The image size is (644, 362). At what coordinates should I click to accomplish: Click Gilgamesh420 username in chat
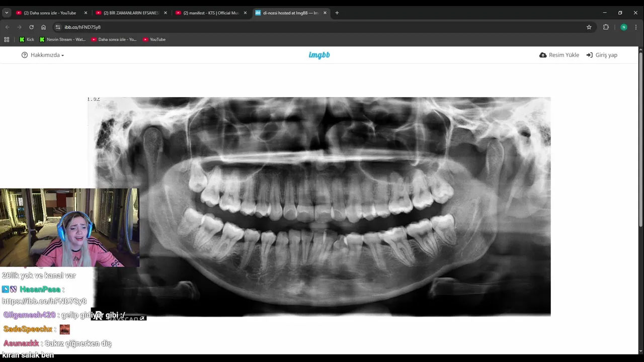[x=29, y=315]
